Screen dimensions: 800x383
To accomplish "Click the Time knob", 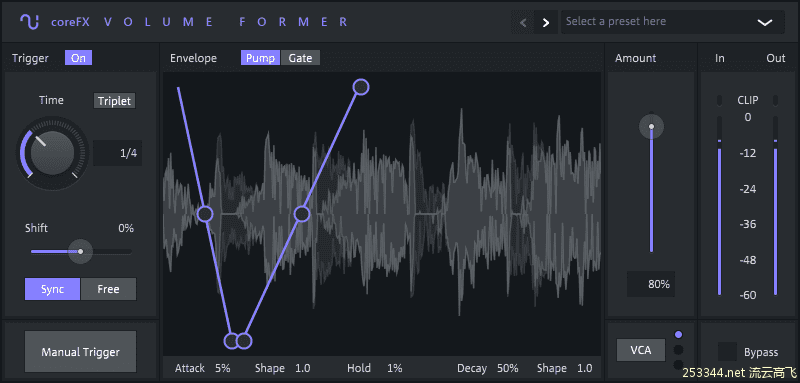I will tap(52, 153).
